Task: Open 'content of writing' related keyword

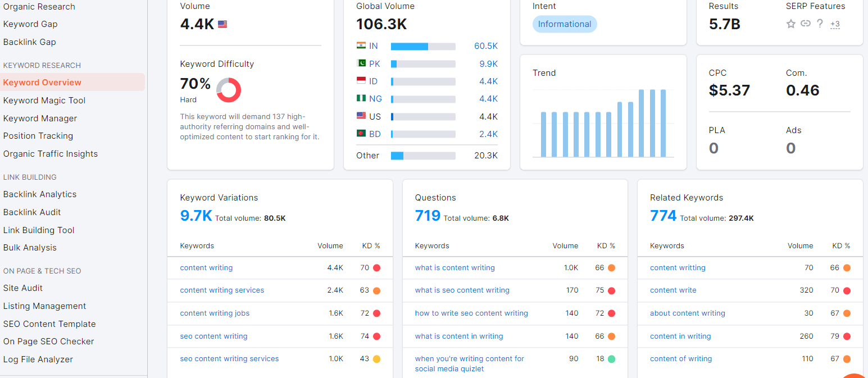Action: 681,359
